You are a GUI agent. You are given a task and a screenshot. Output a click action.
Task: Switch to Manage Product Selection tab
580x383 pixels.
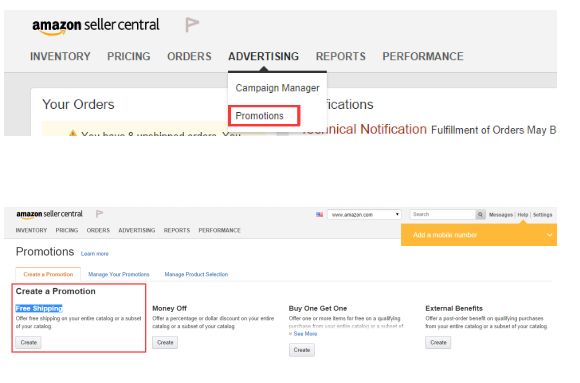196,275
